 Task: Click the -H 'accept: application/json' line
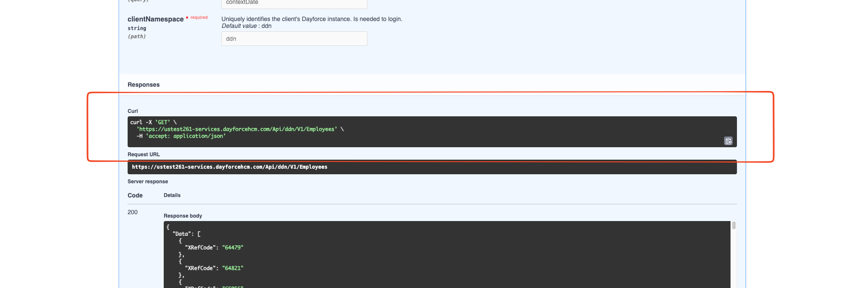(x=181, y=136)
